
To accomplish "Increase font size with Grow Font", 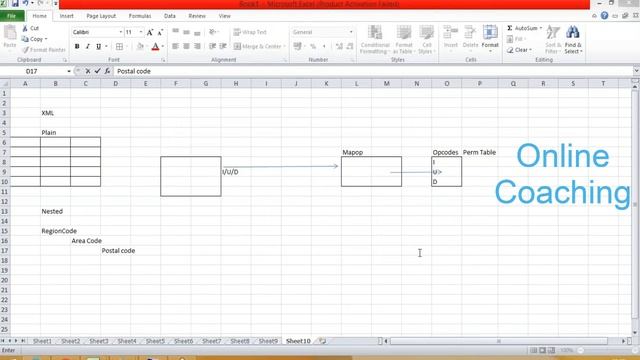I will 150,32.
